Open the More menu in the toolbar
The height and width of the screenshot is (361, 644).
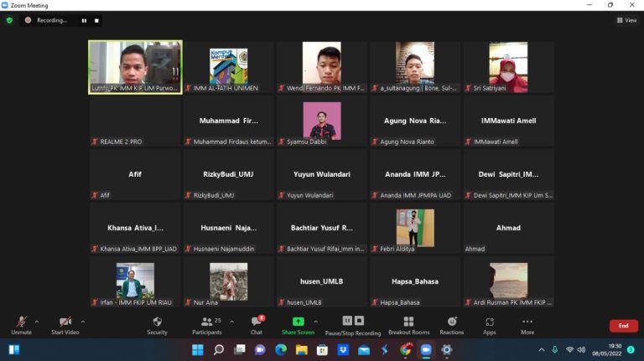527,325
